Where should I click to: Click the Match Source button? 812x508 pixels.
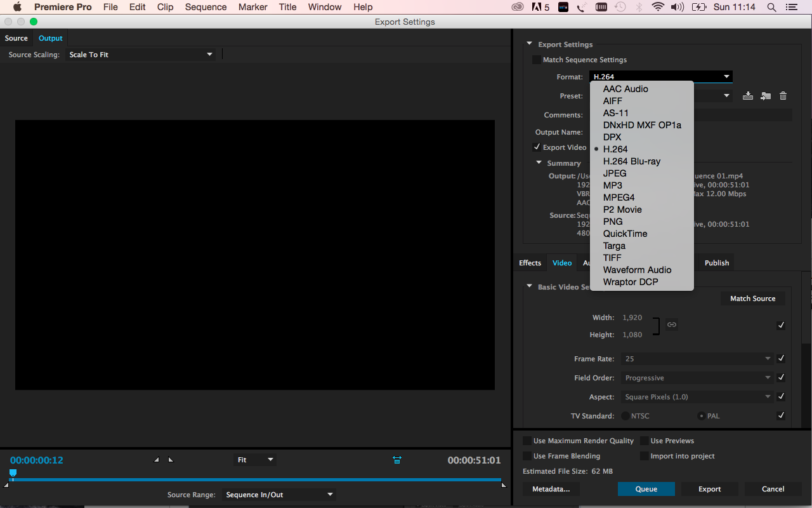coord(753,298)
